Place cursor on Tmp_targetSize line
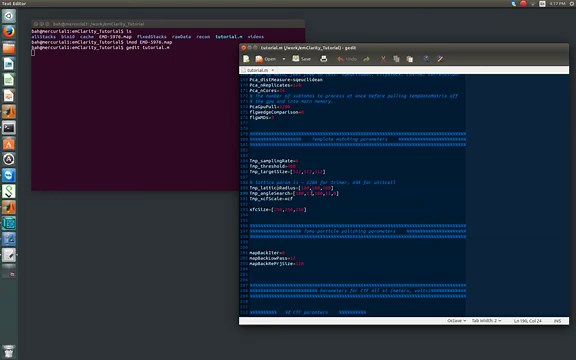 click(287, 172)
